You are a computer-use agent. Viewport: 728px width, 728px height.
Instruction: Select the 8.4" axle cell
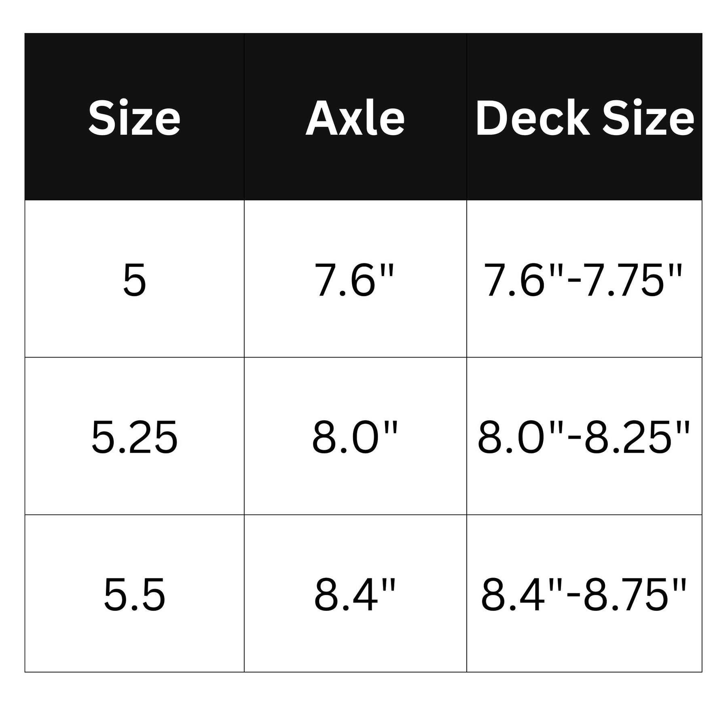(x=355, y=593)
